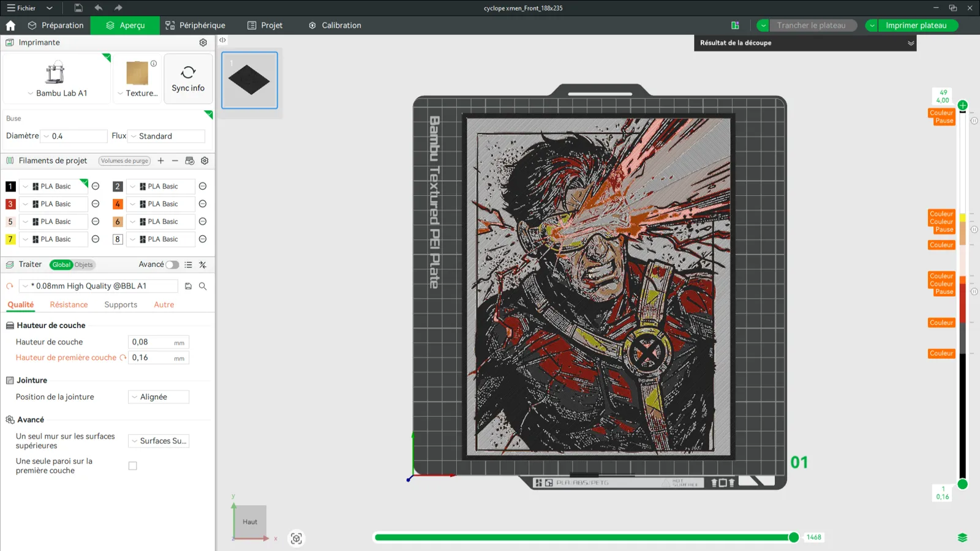Image resolution: width=980 pixels, height=551 pixels.
Task: Click the Hauteur de couche input field
Action: click(x=159, y=342)
